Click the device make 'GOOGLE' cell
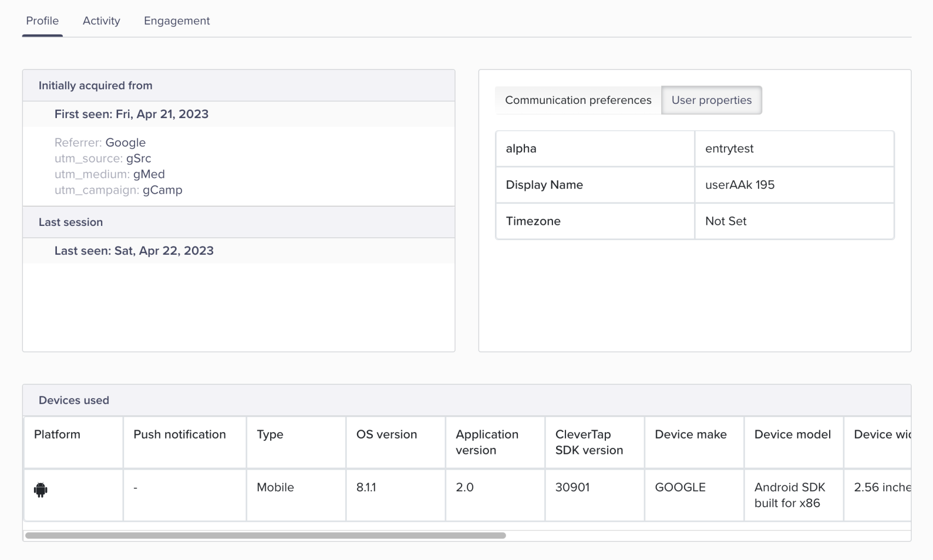 [x=694, y=495]
